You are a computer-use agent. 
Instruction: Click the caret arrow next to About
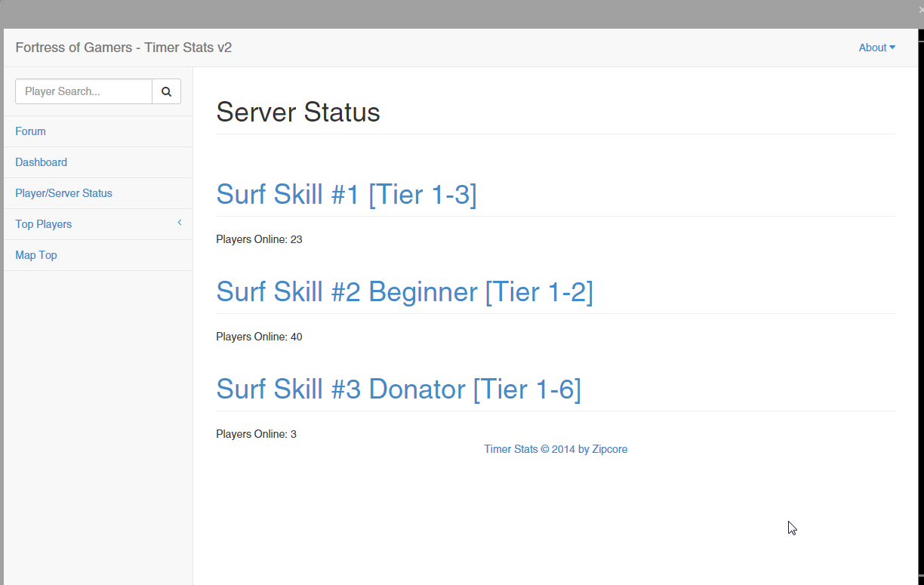tap(892, 48)
